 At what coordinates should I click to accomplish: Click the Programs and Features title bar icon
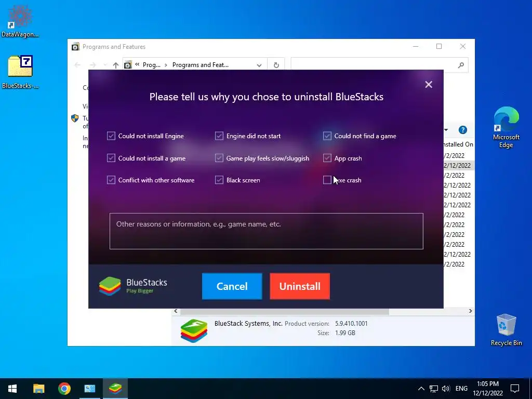75,47
